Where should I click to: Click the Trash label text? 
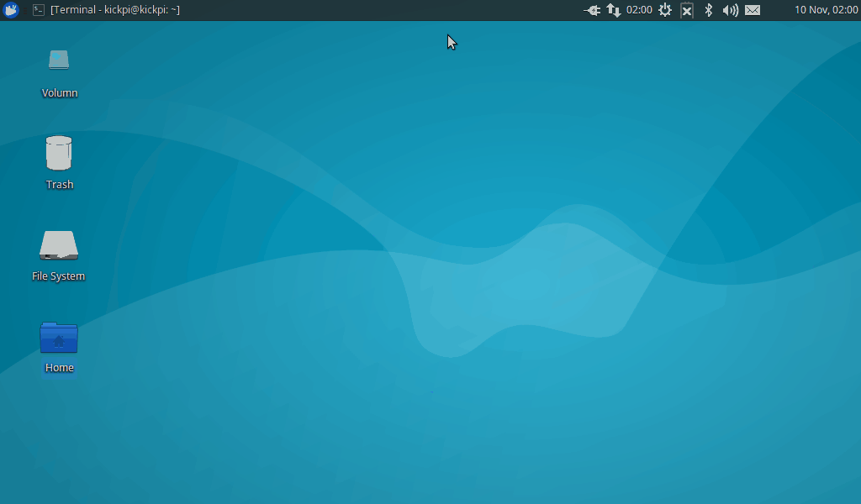click(x=59, y=185)
